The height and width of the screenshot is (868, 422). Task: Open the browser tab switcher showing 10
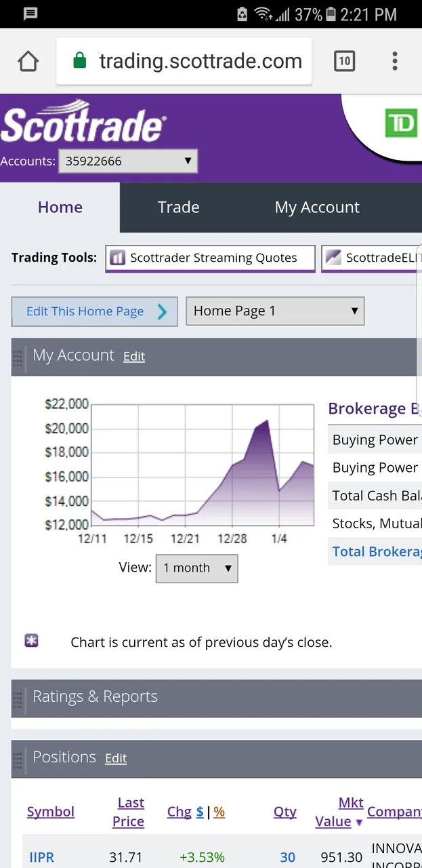pos(344,61)
